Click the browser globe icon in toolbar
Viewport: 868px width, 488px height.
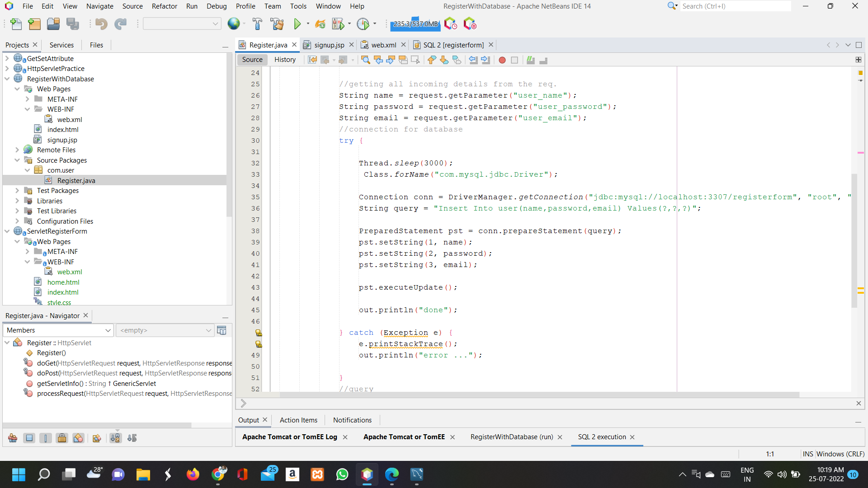234,24
